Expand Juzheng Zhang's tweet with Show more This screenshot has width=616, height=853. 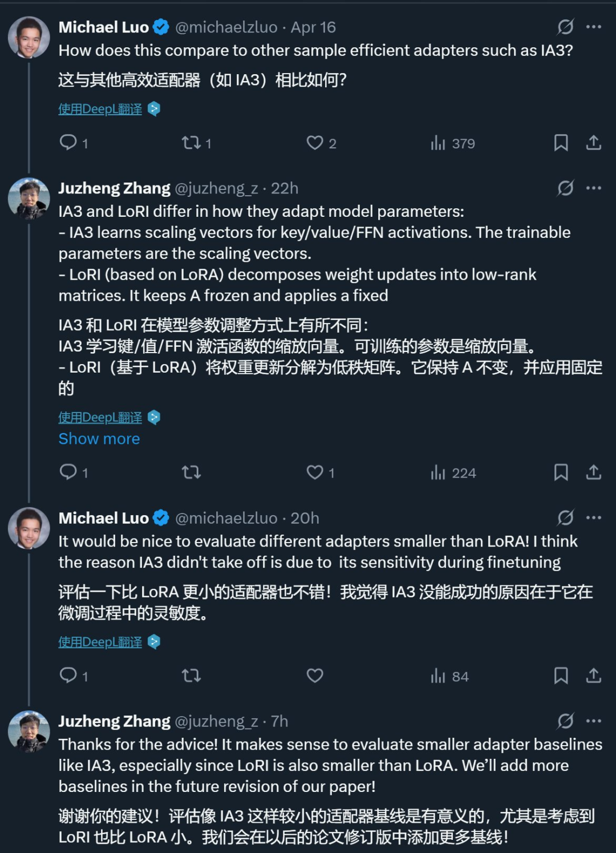tap(99, 439)
